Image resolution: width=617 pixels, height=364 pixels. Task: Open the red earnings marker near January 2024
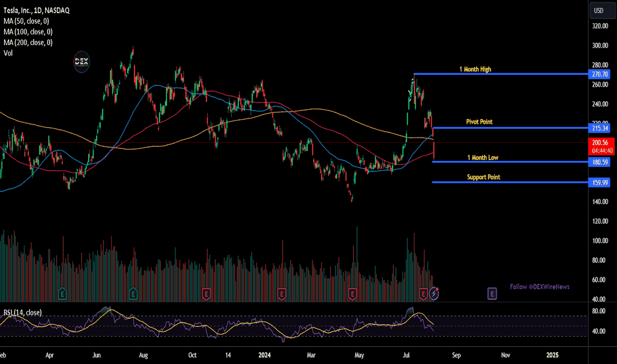(x=281, y=294)
